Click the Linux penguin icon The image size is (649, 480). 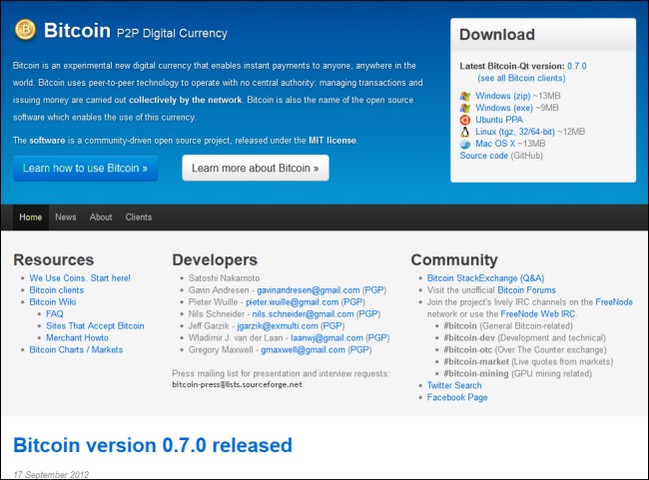pos(465,132)
